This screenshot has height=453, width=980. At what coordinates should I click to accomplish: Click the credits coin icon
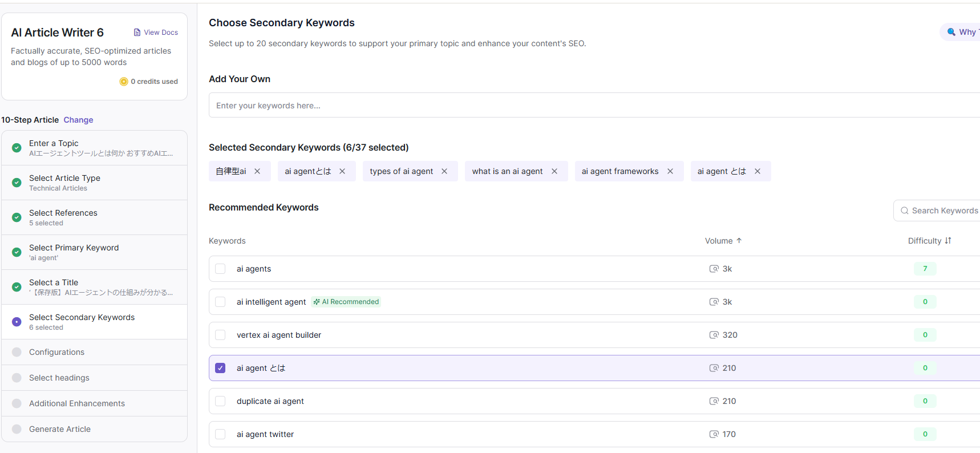click(x=124, y=82)
